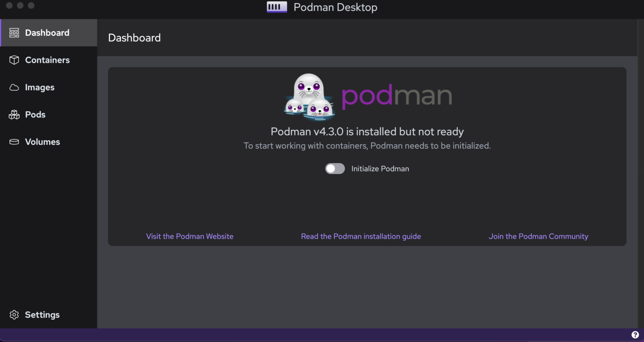Click the Initialize Podman label text
The image size is (644, 342).
[380, 168]
